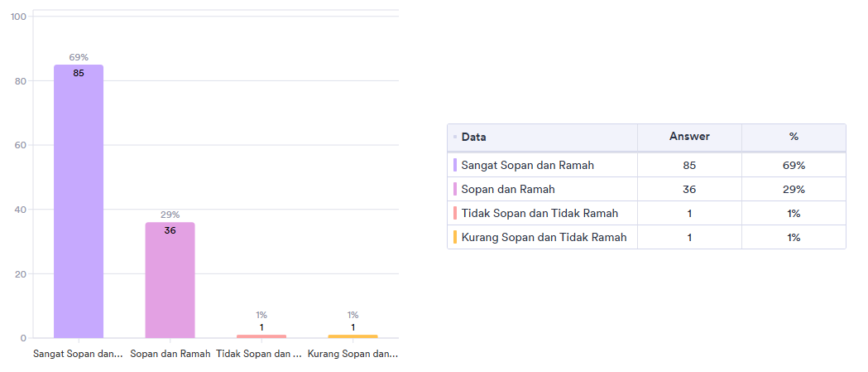Click the purple Sangat Sopan dan Ramah bar
The width and height of the screenshot is (868, 372).
coord(79,201)
